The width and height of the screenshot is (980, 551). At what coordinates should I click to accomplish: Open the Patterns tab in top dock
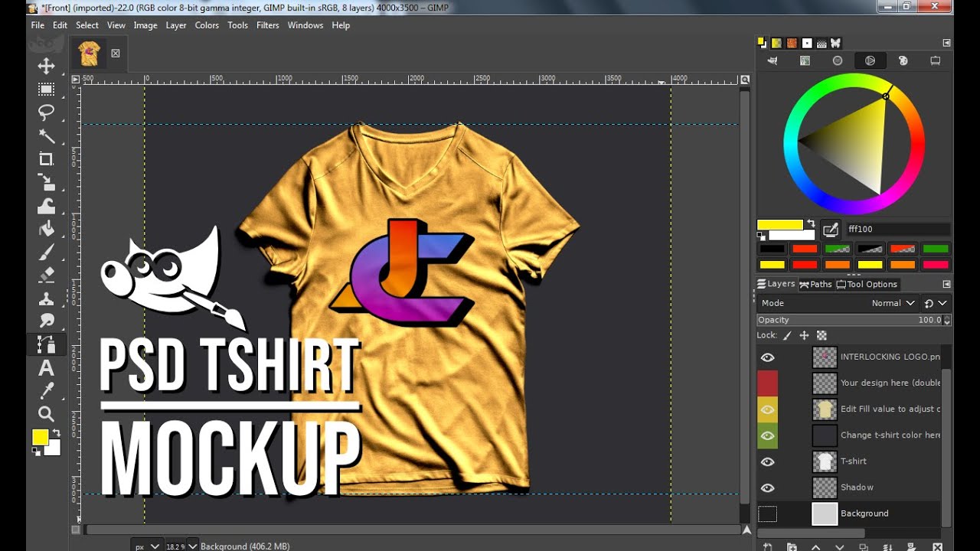[x=792, y=43]
